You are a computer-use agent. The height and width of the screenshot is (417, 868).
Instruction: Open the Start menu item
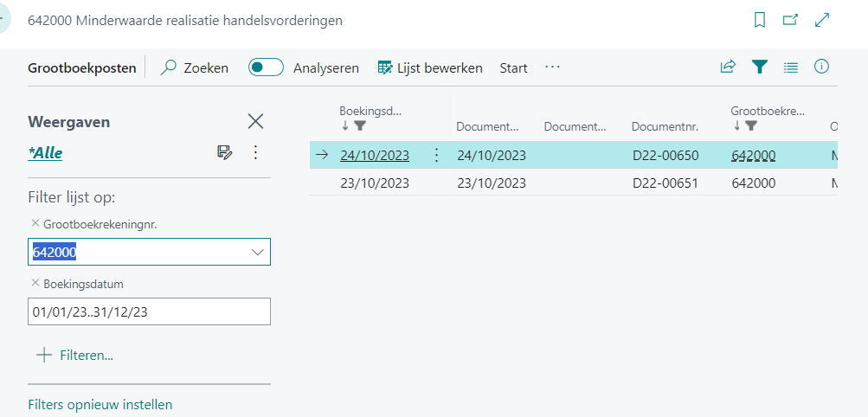513,67
